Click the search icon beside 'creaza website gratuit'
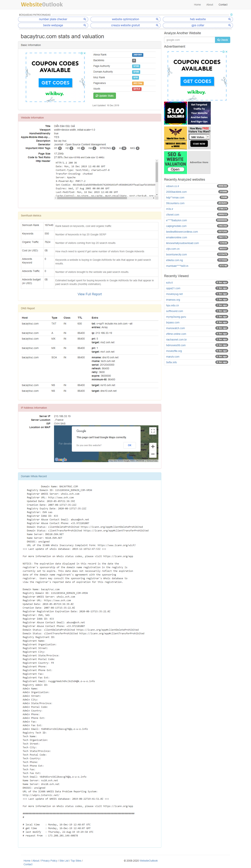 157,25
